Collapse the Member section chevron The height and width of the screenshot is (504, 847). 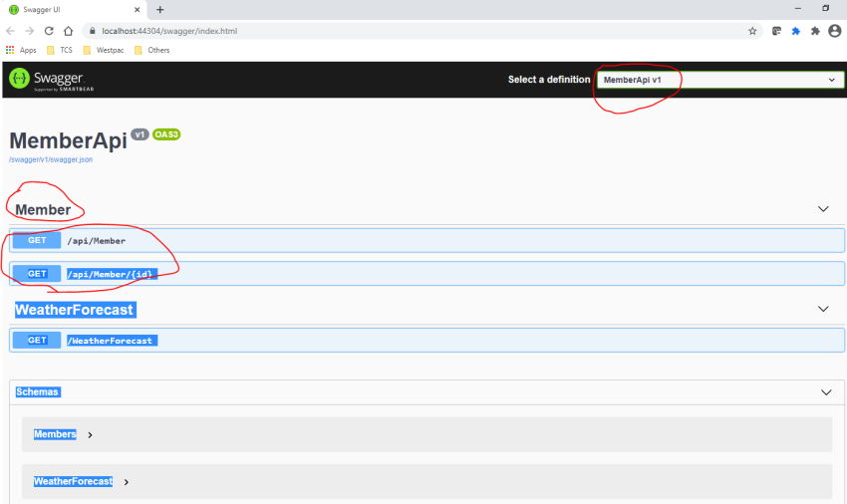[x=823, y=209]
